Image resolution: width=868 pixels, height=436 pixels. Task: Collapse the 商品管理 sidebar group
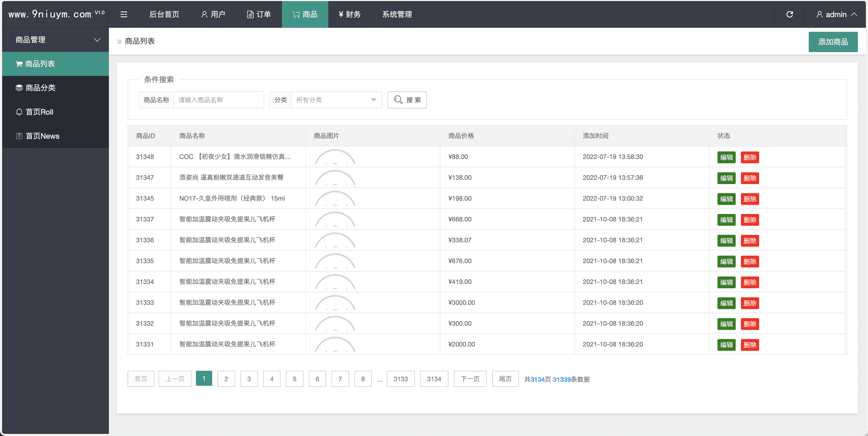56,40
